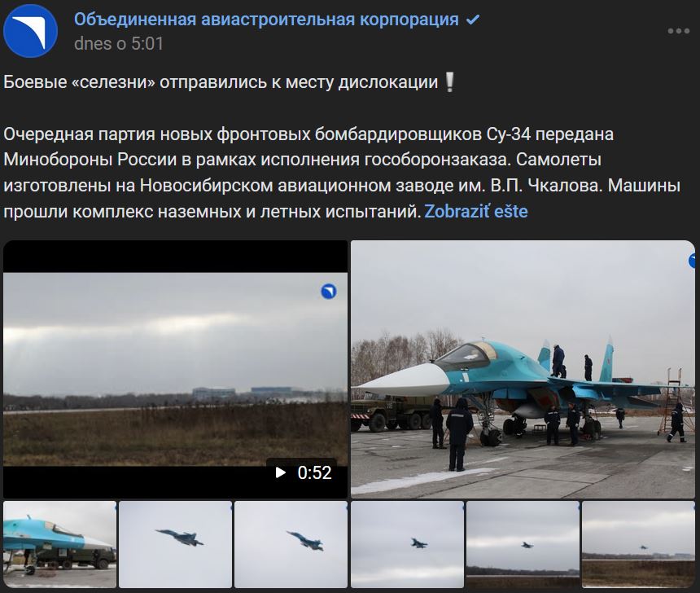Play the 0:52 video
The image size is (700, 593).
coord(175,369)
